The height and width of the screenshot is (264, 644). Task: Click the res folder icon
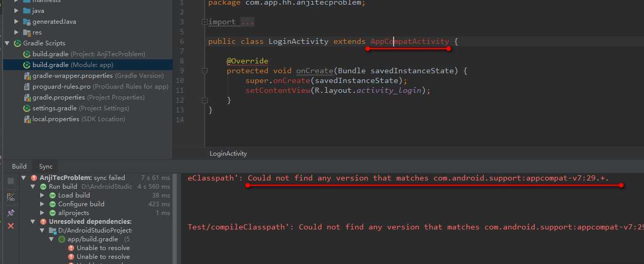27,32
